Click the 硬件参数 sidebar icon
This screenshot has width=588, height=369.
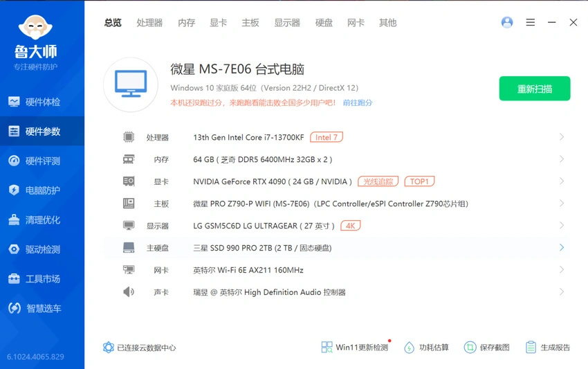coord(14,132)
